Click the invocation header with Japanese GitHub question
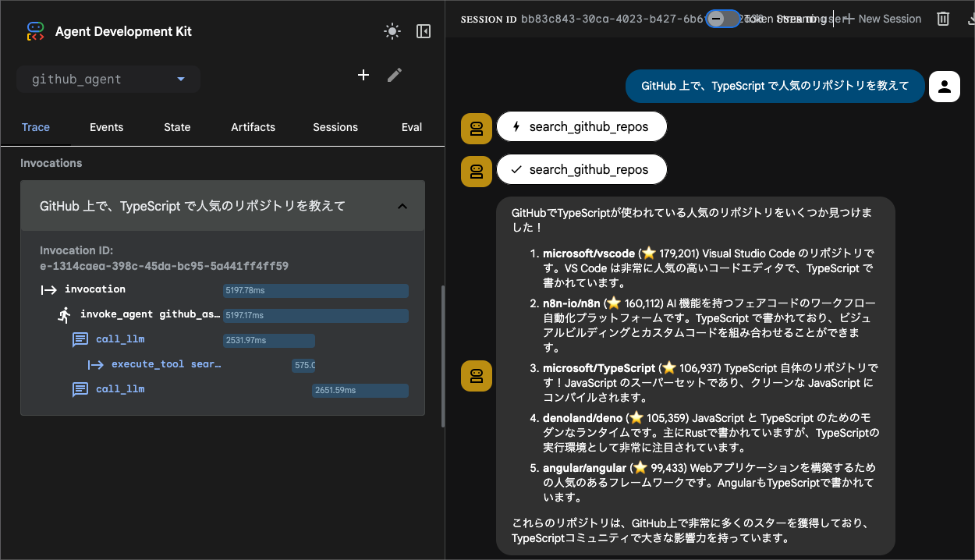Viewport: 975px width, 560px height. [222, 206]
